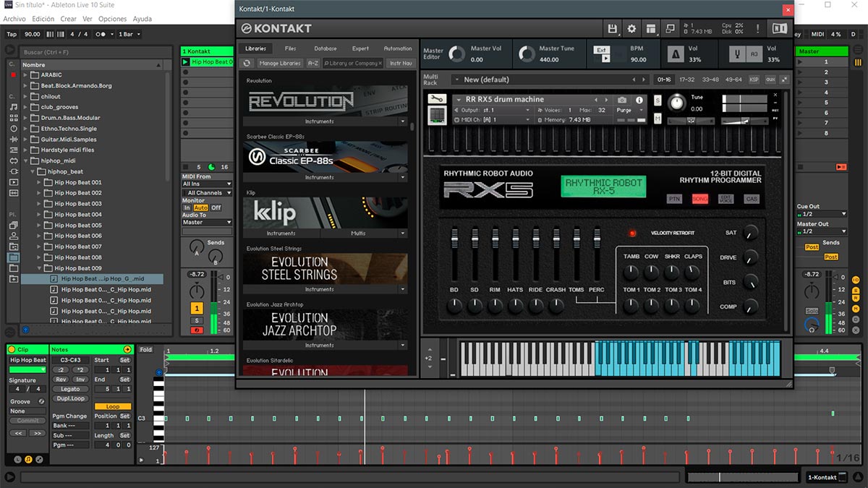Expand the Hip Hop Beat 001 folder
The height and width of the screenshot is (488, 868).
point(40,182)
